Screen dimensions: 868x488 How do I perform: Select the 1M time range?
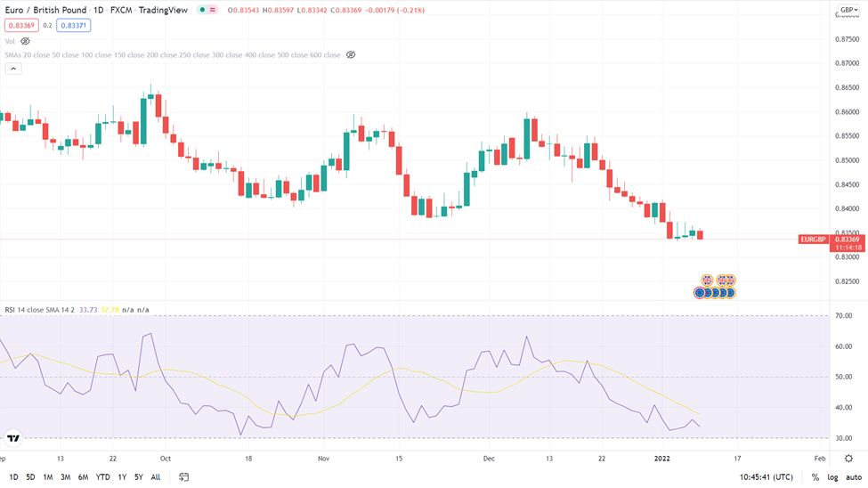48,477
